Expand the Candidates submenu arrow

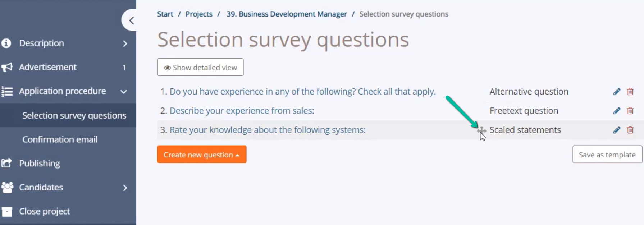click(125, 188)
